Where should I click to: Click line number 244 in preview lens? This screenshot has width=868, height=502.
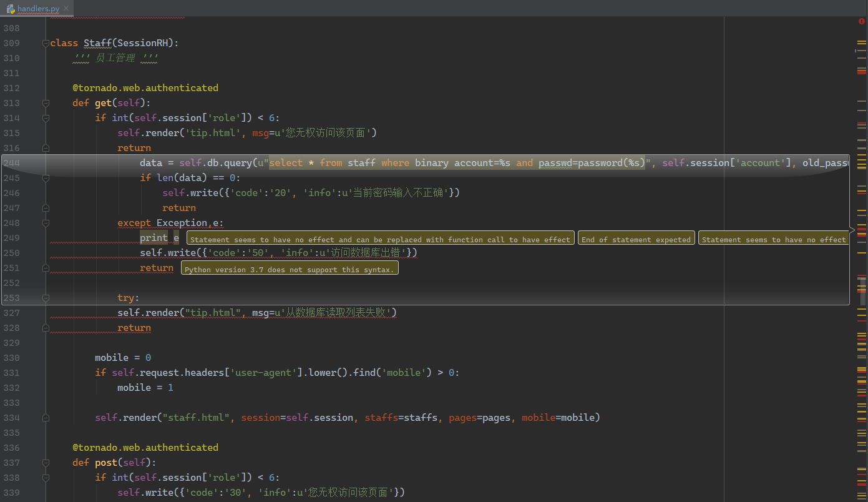pos(11,163)
